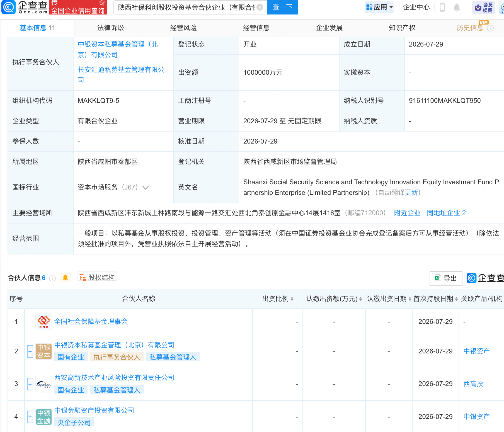
Task: Open the notifications bell in header
Action: click(457, 7)
